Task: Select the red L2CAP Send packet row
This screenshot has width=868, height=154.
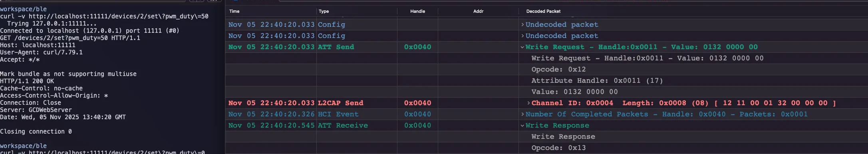Action: pyautogui.click(x=546, y=103)
